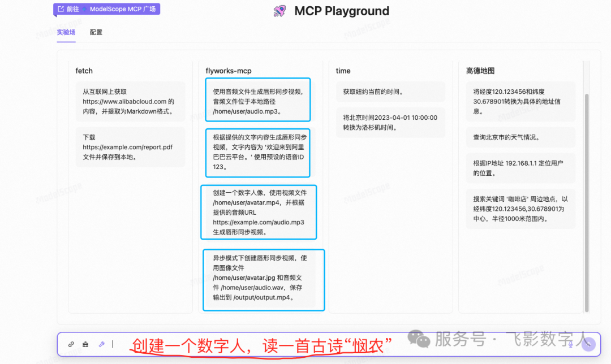Click the round purple send button
611x364 pixels.
[588, 344]
